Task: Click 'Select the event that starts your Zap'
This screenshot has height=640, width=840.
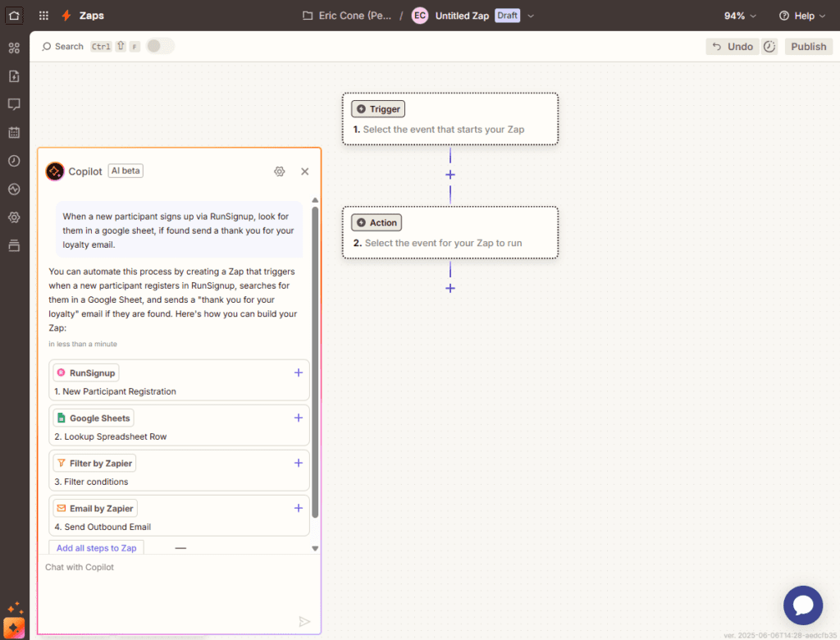Action: coord(444,129)
